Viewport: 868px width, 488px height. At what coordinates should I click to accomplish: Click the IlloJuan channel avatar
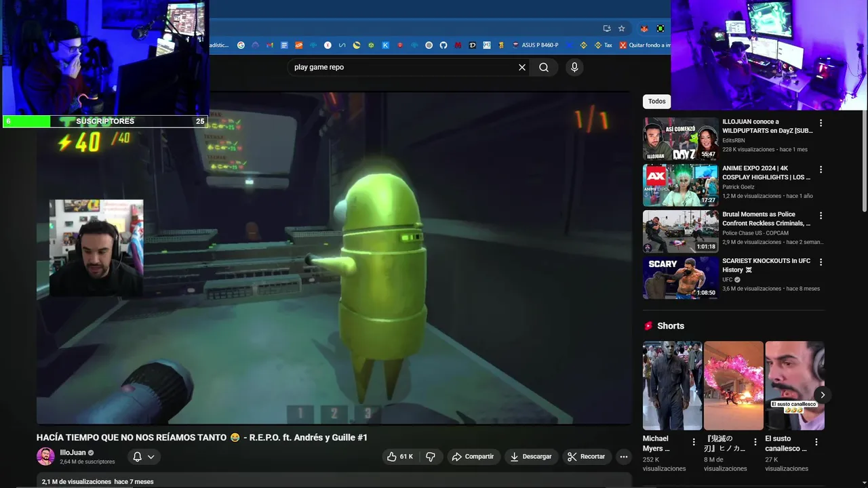pyautogui.click(x=45, y=456)
